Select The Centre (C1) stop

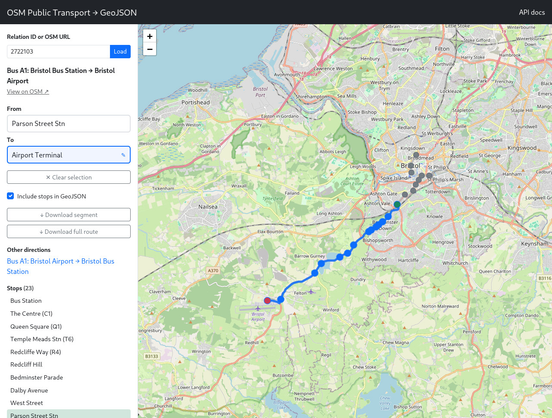pyautogui.click(x=69, y=313)
